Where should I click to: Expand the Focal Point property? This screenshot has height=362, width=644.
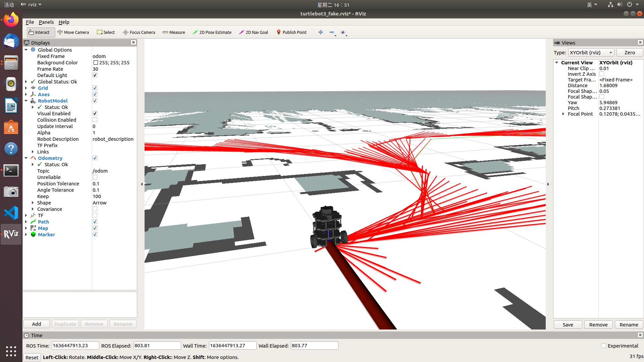[563, 114]
